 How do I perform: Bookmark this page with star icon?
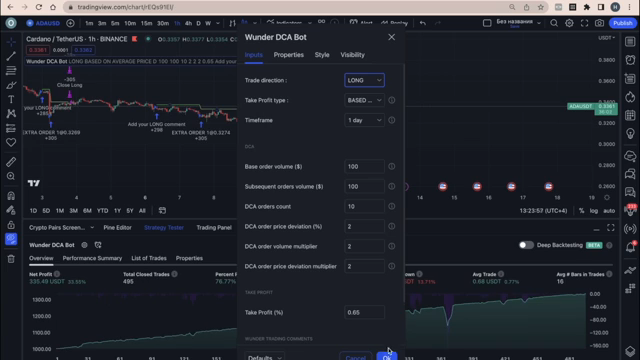click(x=541, y=7)
